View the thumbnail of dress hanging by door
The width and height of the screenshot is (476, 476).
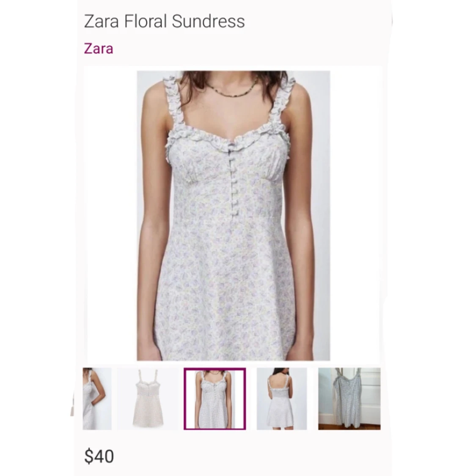[x=349, y=399]
